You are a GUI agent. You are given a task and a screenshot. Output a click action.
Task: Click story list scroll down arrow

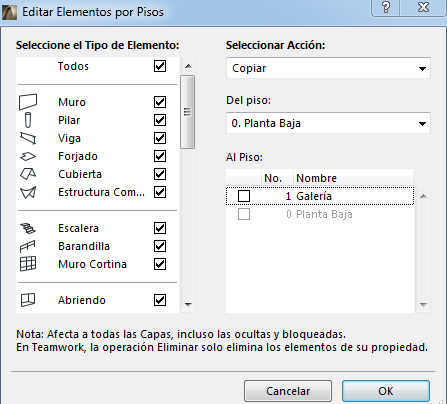pyautogui.click(x=423, y=304)
